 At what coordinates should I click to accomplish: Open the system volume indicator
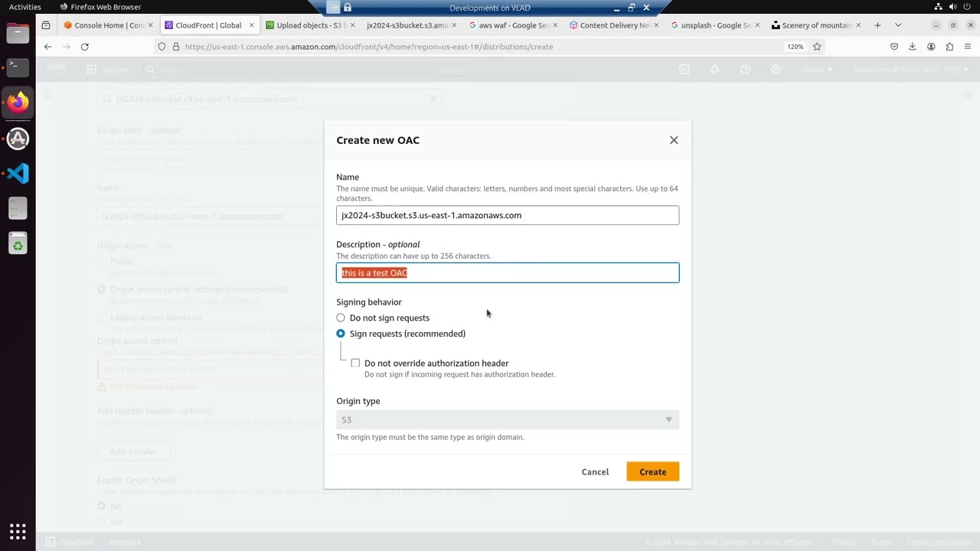[x=954, y=7]
